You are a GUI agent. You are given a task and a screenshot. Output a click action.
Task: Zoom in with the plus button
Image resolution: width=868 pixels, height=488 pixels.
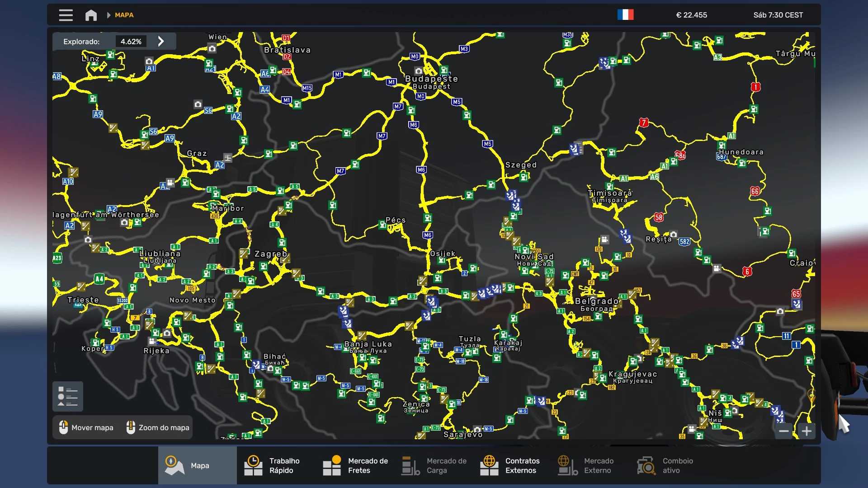pos(807,431)
